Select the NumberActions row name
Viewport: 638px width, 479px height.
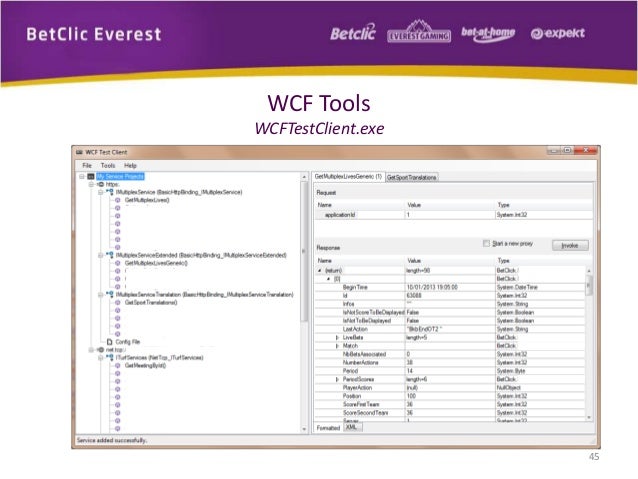(x=361, y=363)
